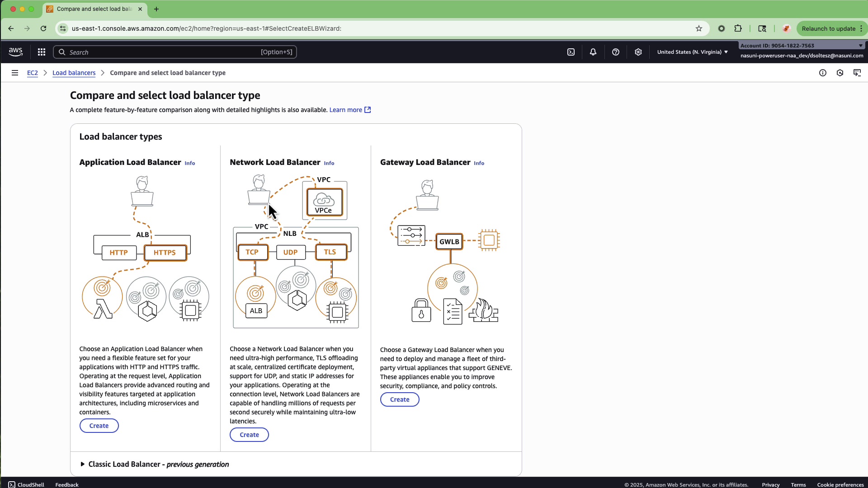Open the side navigation hamburger menu
Viewport: 868px width, 488px height.
point(15,73)
